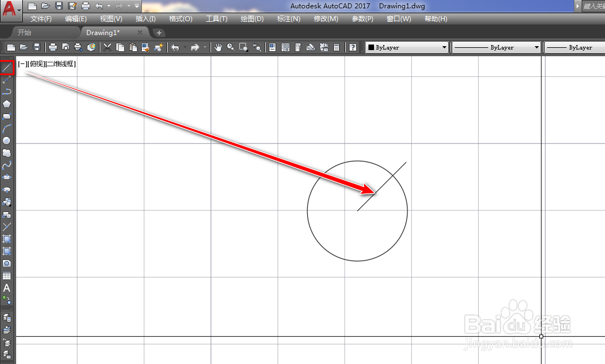Select the Ellipse Arc tool

tap(7, 190)
